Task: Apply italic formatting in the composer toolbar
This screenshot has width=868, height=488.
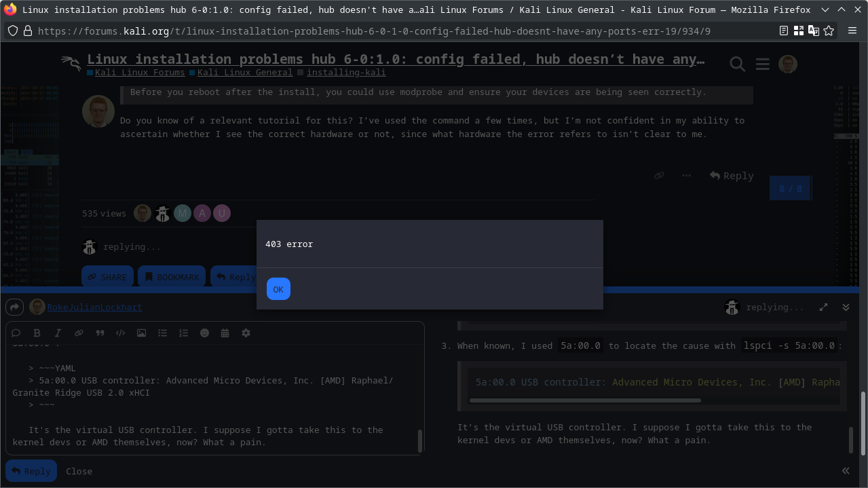Action: [58, 333]
